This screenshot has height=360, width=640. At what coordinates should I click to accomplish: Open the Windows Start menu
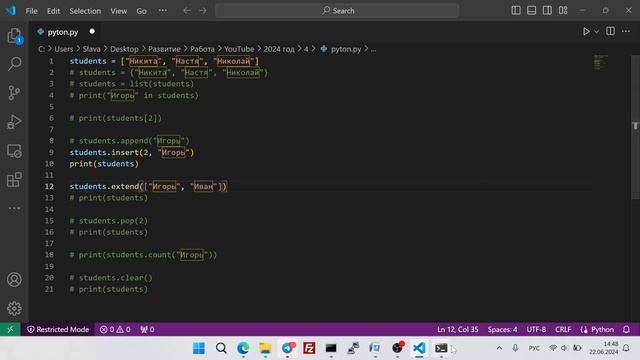[x=199, y=348]
